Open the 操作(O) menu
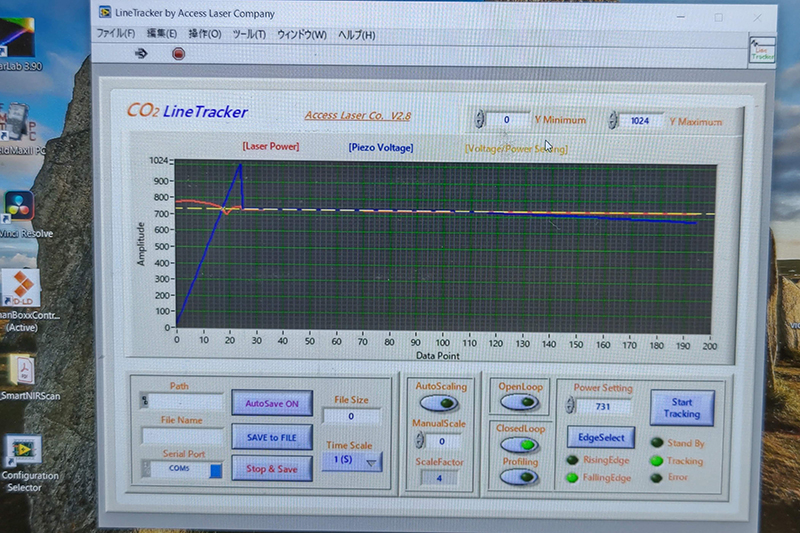This screenshot has height=533, width=800. 205,34
